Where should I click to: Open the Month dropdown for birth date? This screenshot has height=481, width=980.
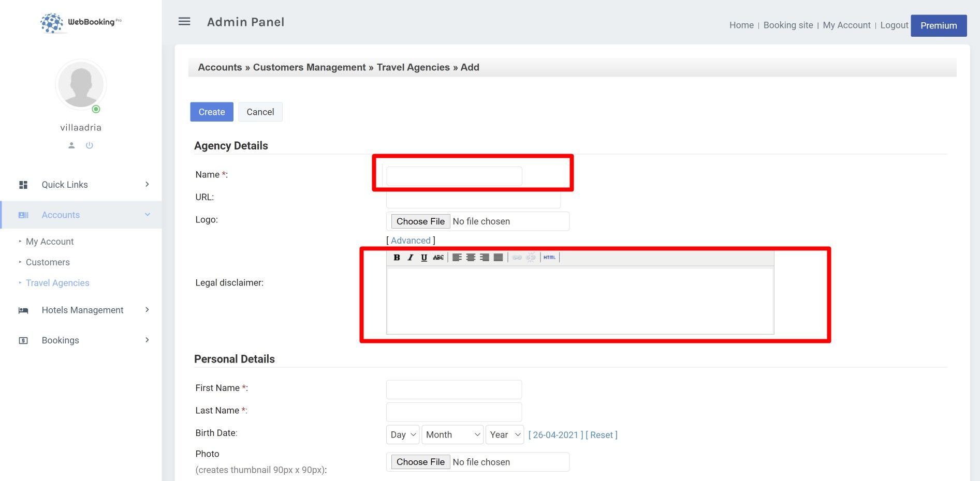tap(452, 435)
